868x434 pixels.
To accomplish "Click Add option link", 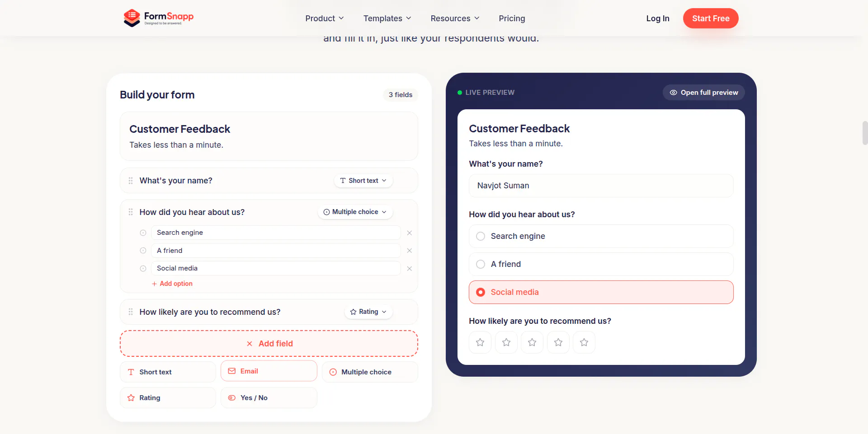I will (172, 284).
